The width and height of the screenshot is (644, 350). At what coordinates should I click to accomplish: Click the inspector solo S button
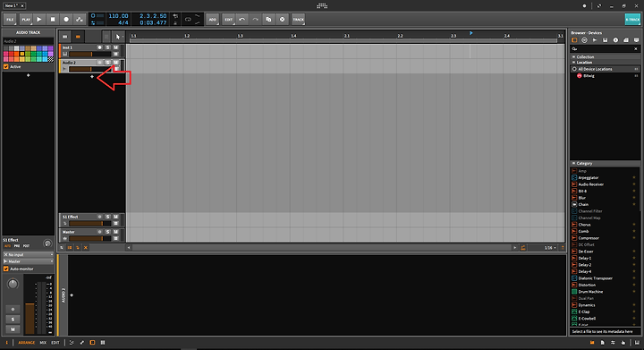point(13,320)
